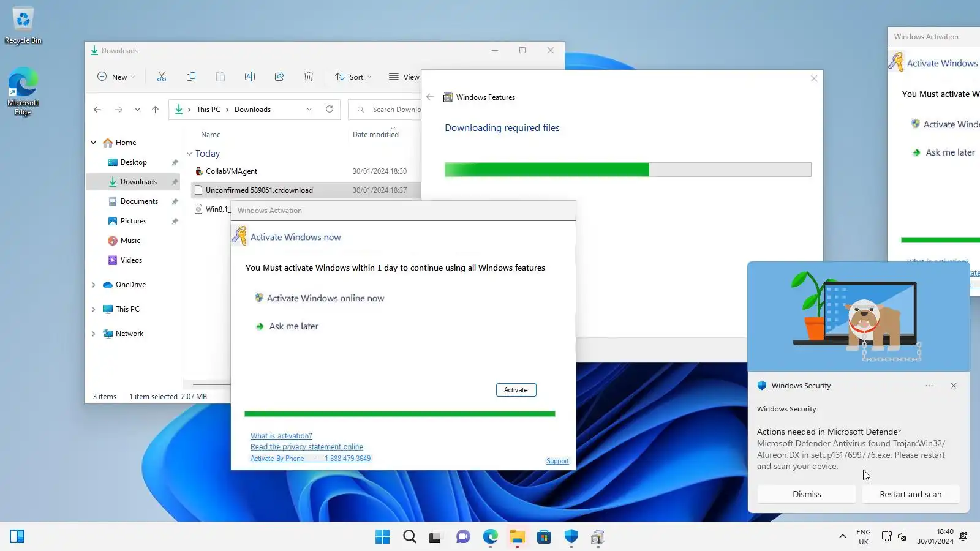Open recent locations dropdown arrow
The width and height of the screenshot is (980, 551).
(138, 110)
